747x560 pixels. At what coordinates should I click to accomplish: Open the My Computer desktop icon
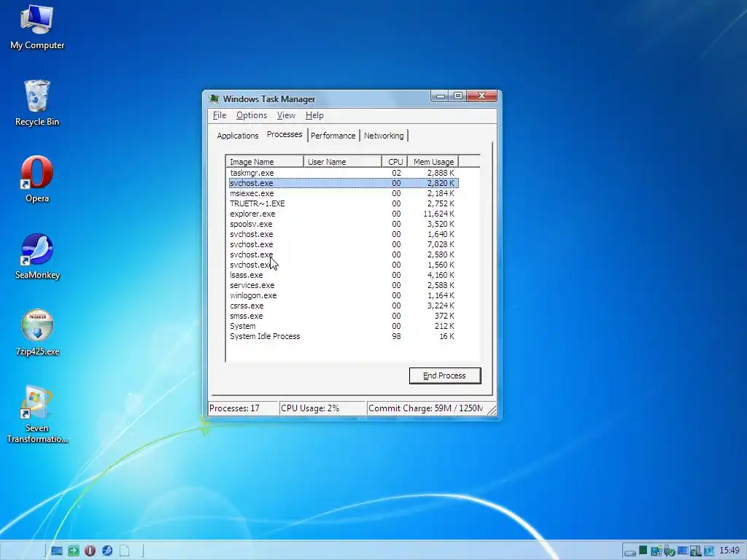36,27
